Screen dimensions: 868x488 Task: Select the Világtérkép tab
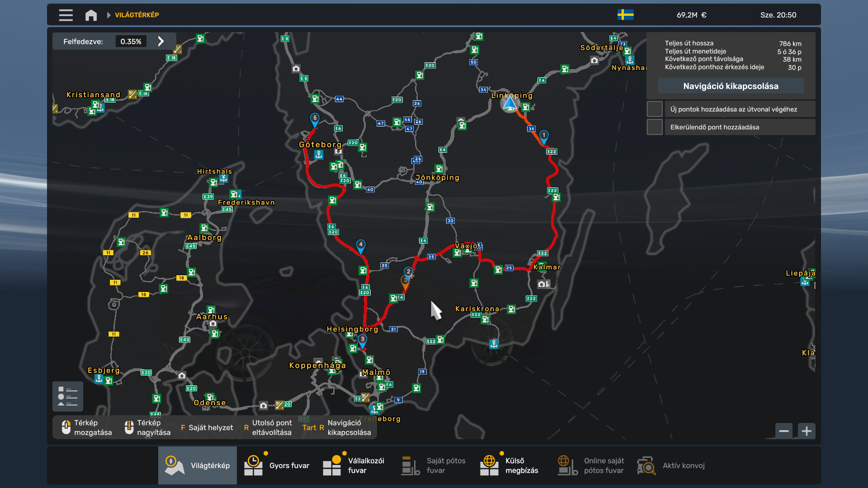198,465
